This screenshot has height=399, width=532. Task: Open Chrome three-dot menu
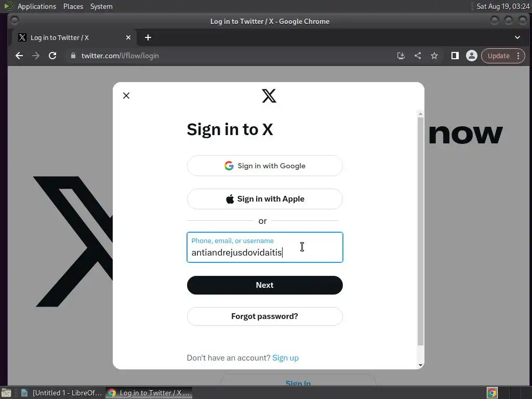[x=518, y=56]
